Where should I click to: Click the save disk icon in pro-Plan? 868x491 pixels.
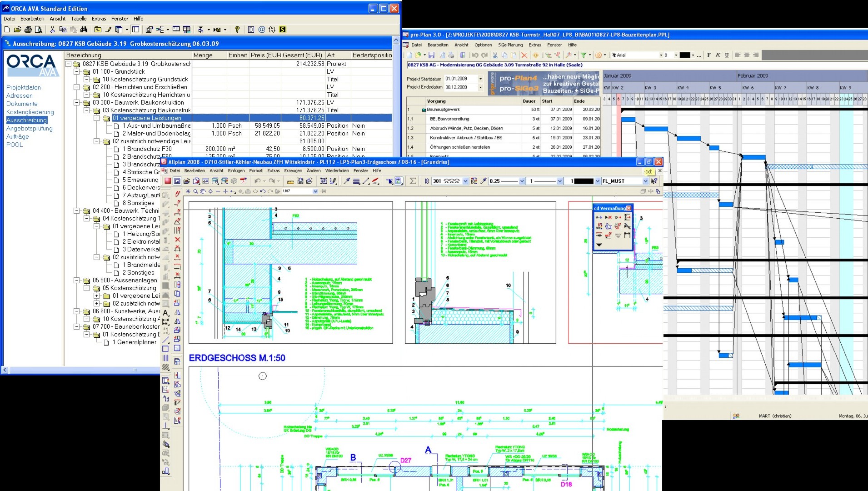[431, 55]
